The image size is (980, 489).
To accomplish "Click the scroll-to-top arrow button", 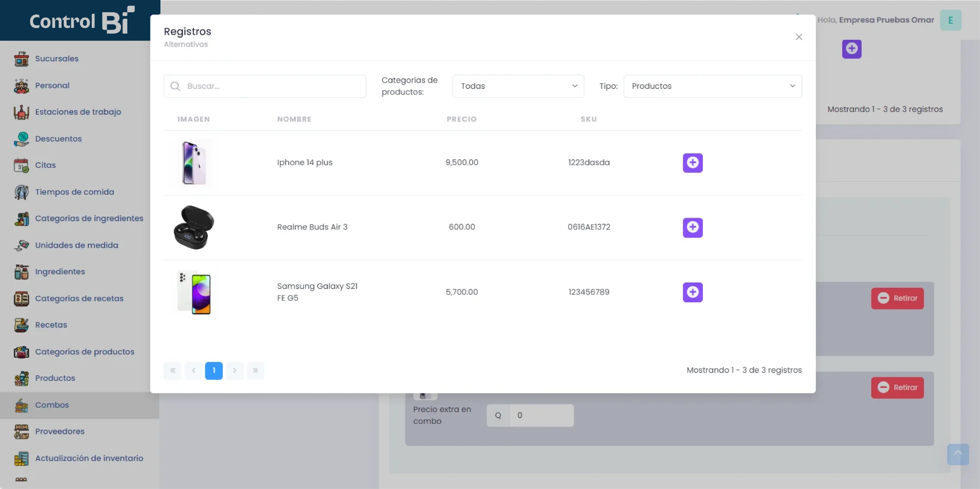I will click(958, 454).
